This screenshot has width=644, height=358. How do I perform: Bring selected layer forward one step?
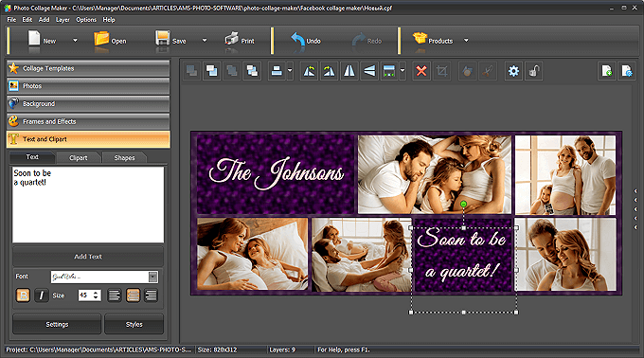[252, 71]
